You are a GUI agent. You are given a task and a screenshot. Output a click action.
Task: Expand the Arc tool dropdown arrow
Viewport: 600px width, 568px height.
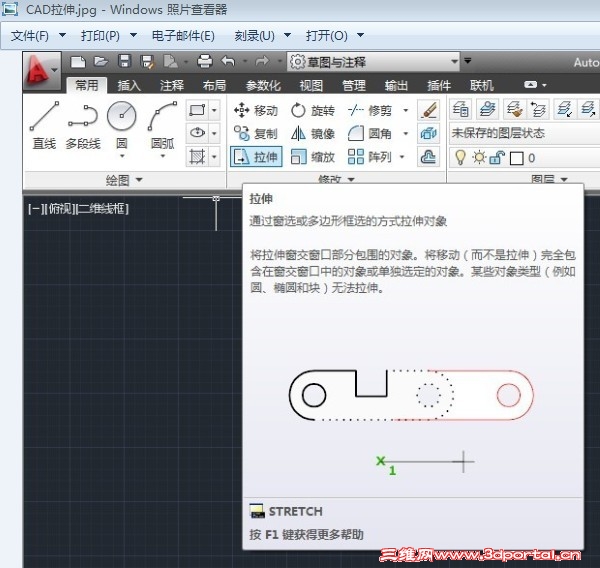[x=163, y=156]
